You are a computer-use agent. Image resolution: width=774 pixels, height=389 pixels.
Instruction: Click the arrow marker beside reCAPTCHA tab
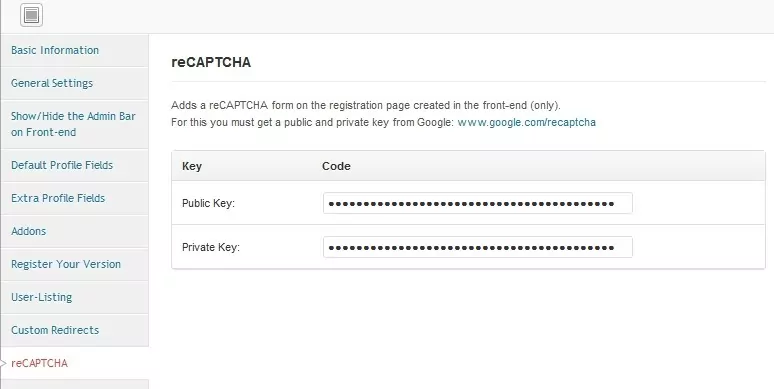click(x=3, y=363)
